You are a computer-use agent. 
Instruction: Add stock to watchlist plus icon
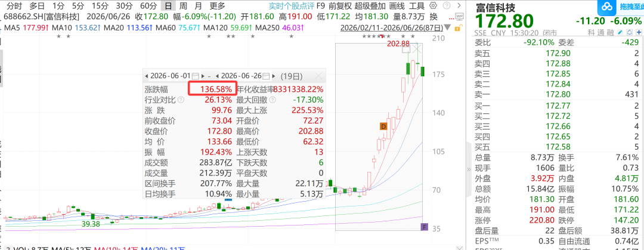click(x=639, y=32)
